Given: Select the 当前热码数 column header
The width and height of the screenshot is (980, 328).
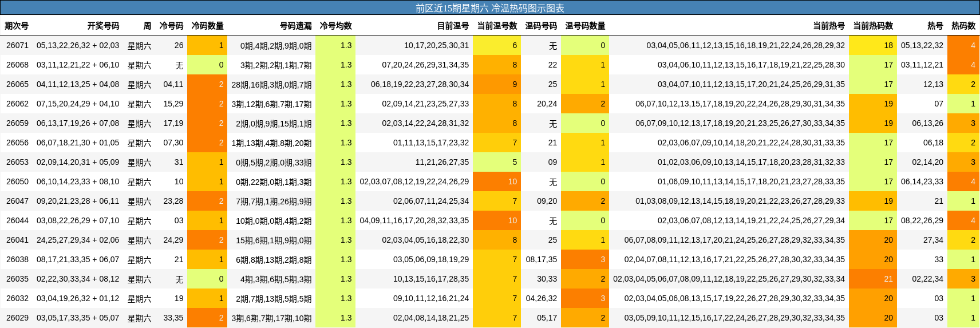Looking at the screenshot, I should coord(873,26).
